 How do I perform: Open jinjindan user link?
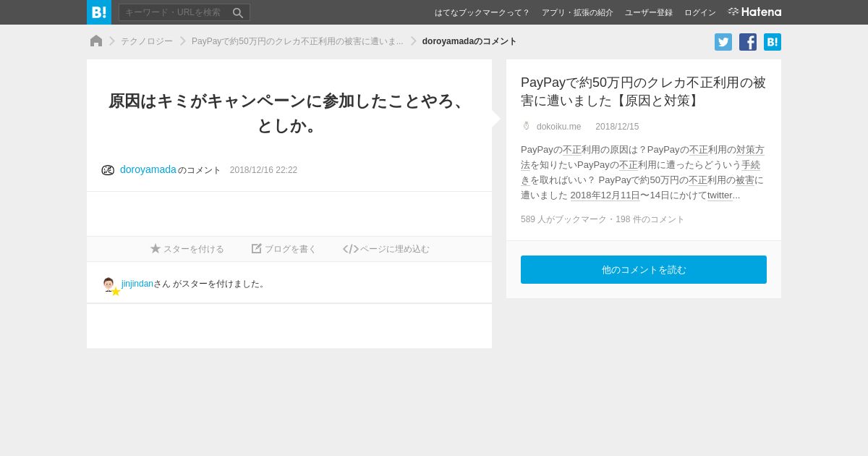click(x=137, y=284)
